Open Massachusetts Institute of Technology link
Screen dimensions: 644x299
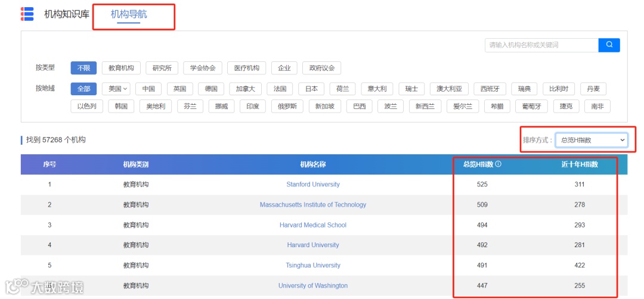(313, 205)
